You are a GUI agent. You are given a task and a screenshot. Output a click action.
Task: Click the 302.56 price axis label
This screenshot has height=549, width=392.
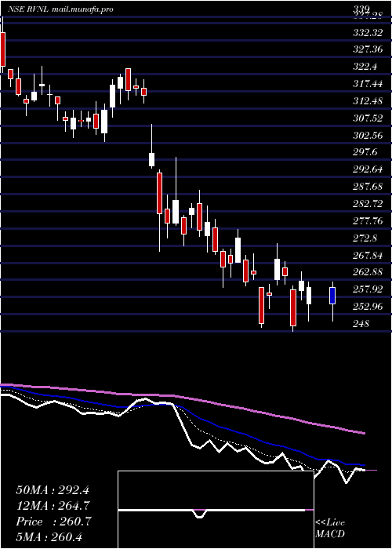point(368,135)
